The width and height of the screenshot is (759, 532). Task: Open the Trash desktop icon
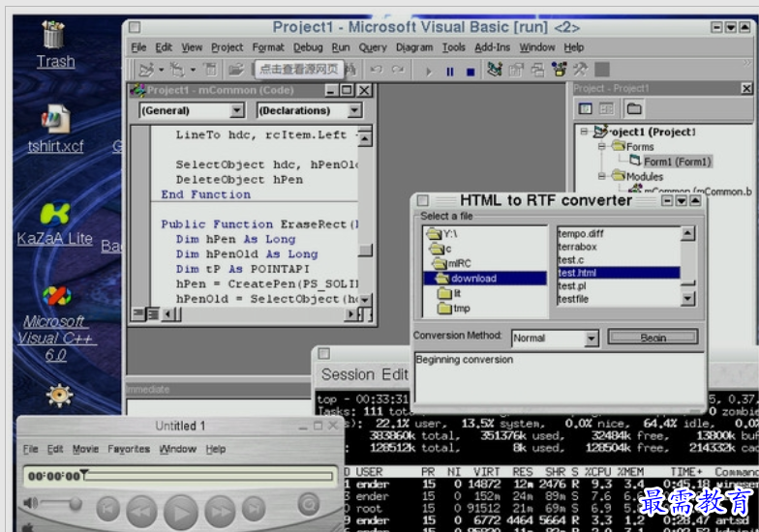pyautogui.click(x=54, y=44)
